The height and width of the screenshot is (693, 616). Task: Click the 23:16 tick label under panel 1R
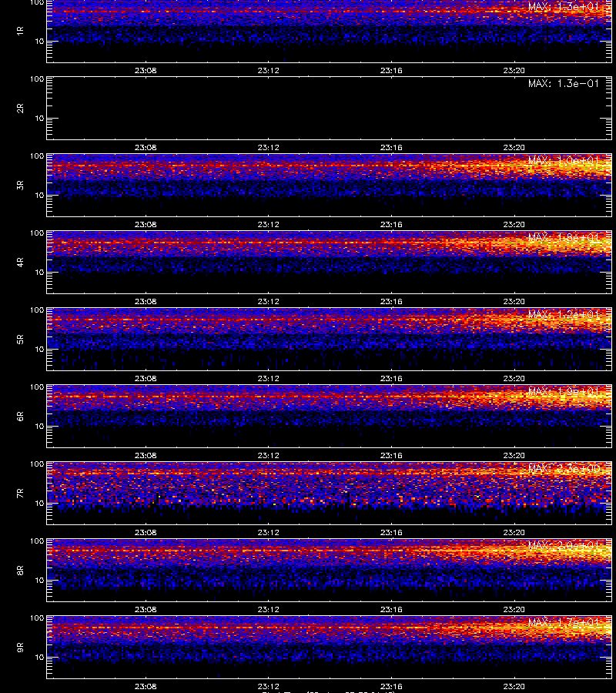391,70
